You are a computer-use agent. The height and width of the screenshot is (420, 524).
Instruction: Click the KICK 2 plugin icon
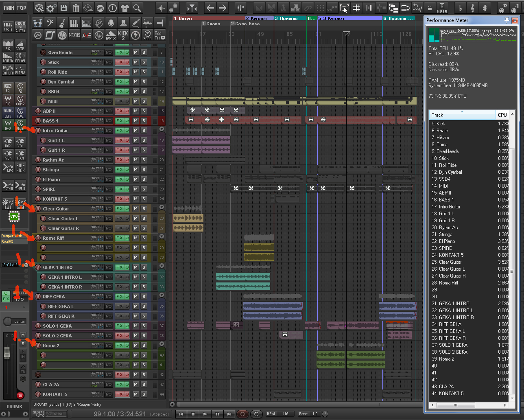(x=123, y=35)
